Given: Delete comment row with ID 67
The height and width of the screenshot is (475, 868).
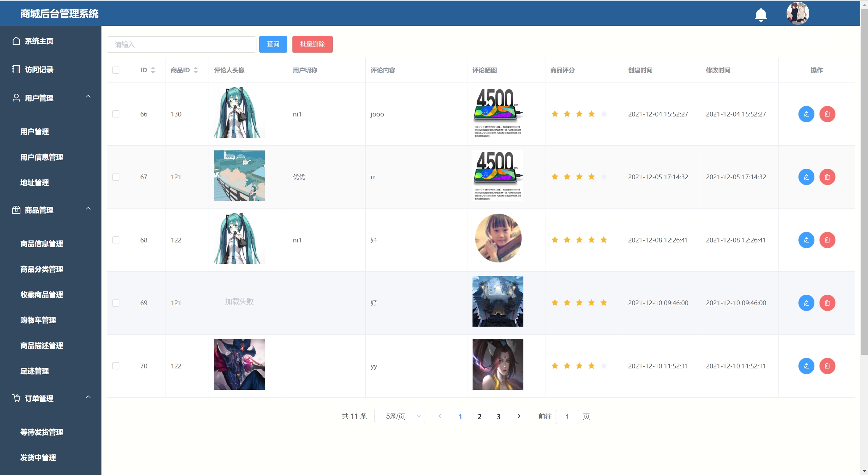Looking at the screenshot, I should [x=827, y=177].
